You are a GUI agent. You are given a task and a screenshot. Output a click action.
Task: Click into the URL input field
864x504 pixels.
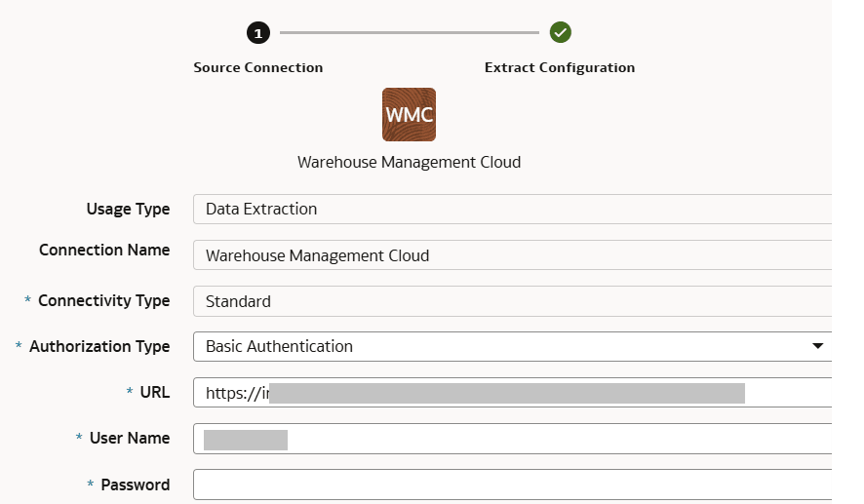[x=512, y=392]
